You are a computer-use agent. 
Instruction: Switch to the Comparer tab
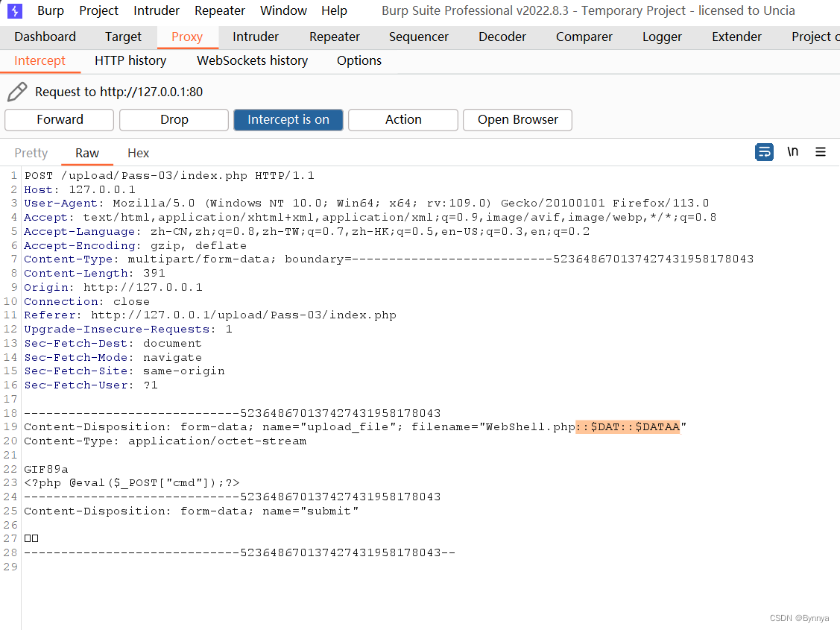coord(584,37)
